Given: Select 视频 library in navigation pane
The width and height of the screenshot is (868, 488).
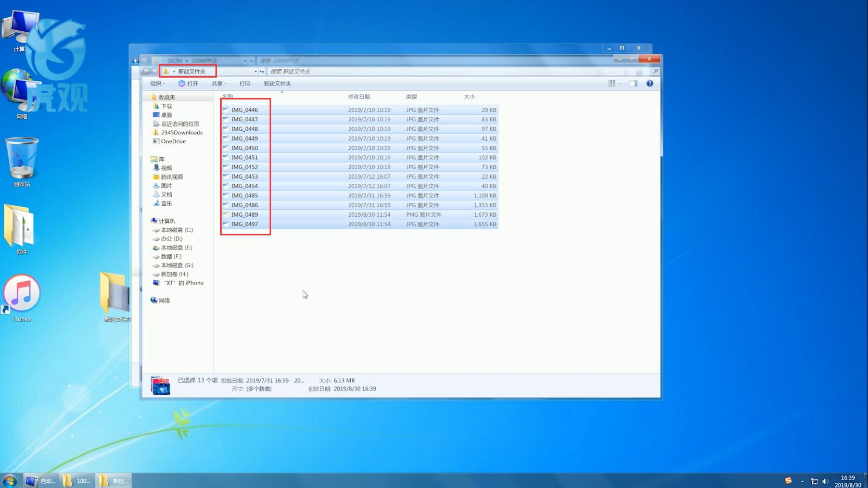Looking at the screenshot, I should [x=167, y=168].
